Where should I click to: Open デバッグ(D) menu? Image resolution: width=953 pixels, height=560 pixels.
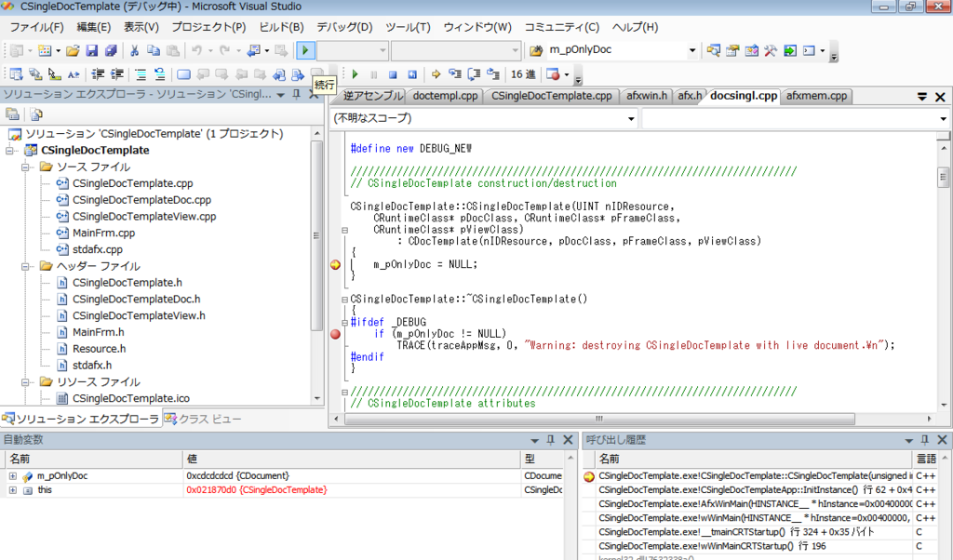pos(344,27)
